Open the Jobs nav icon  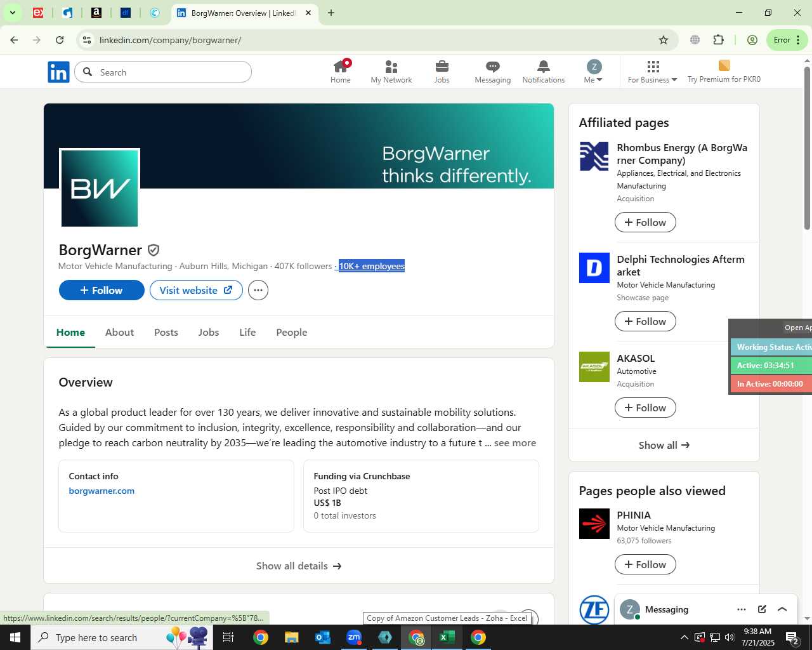click(x=442, y=72)
